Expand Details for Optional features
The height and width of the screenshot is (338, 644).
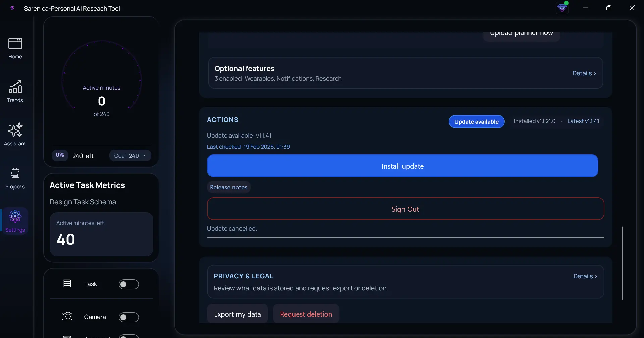[x=584, y=73]
